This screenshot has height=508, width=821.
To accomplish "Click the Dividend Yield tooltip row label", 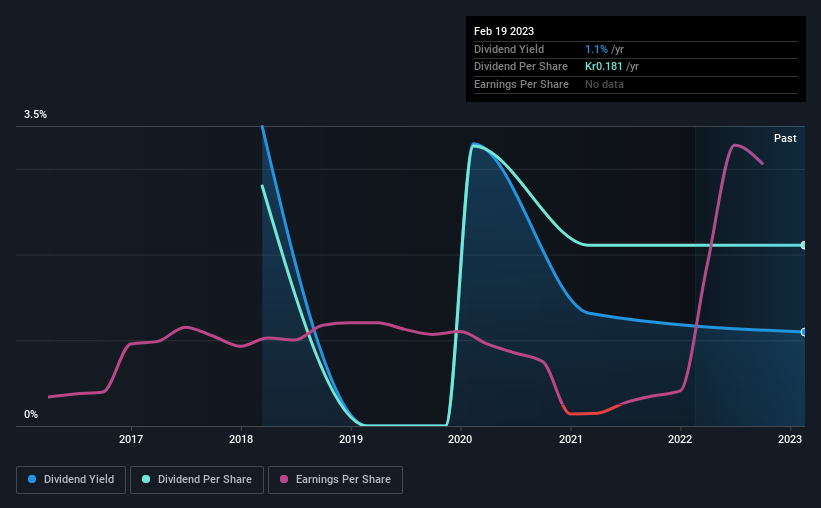I will click(509, 49).
